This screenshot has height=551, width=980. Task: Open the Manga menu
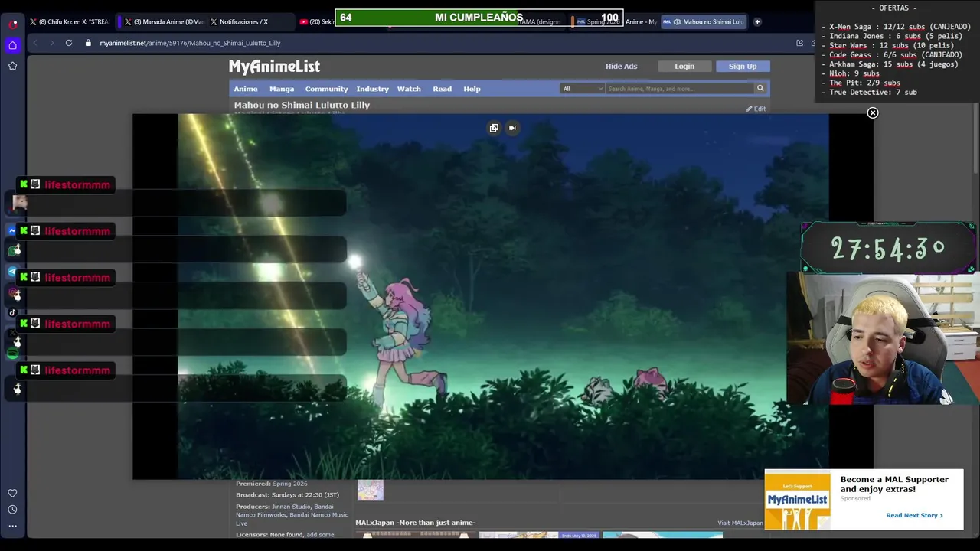coord(282,89)
